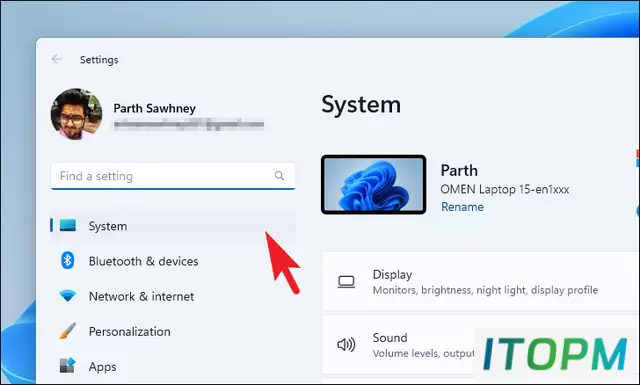Image resolution: width=640 pixels, height=385 pixels.
Task: Select the Parth Sawhney account name
Action: pos(154,108)
